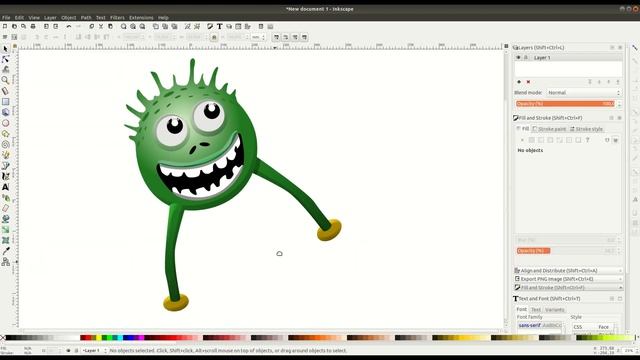
Task: Switch to the Variants tab
Action: tap(554, 309)
